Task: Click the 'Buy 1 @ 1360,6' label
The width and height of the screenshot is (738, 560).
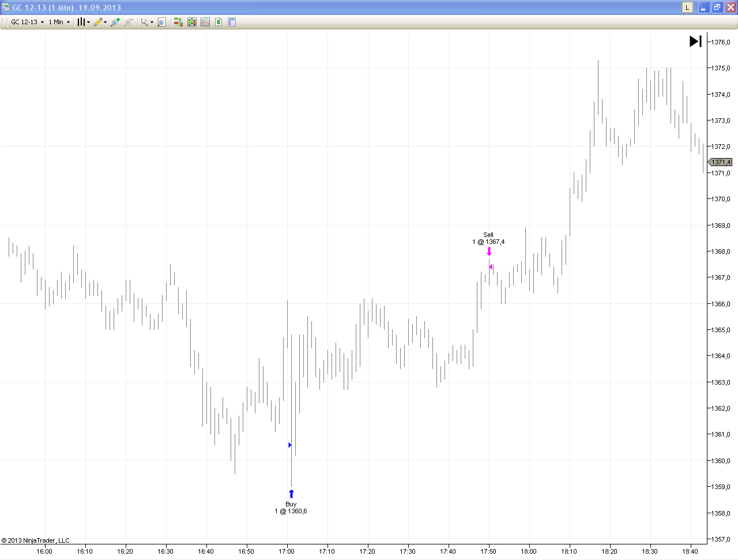Action: click(291, 508)
